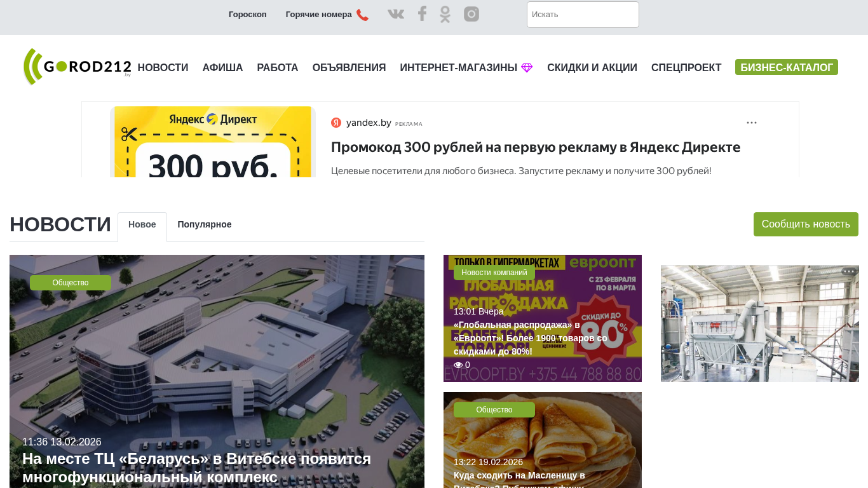Open the СКИДКИ И АКЦИИ menu item

[x=592, y=68]
